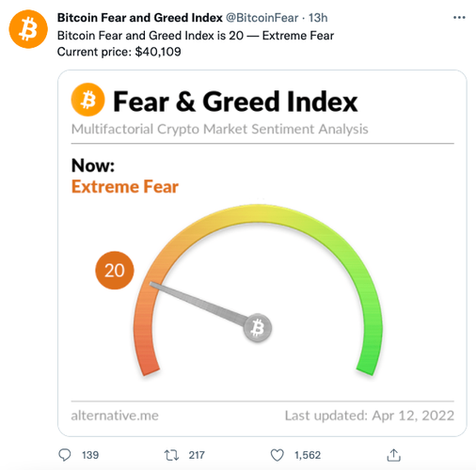Open the Fear & Greed image card
This screenshot has width=476, height=470.
click(262, 253)
